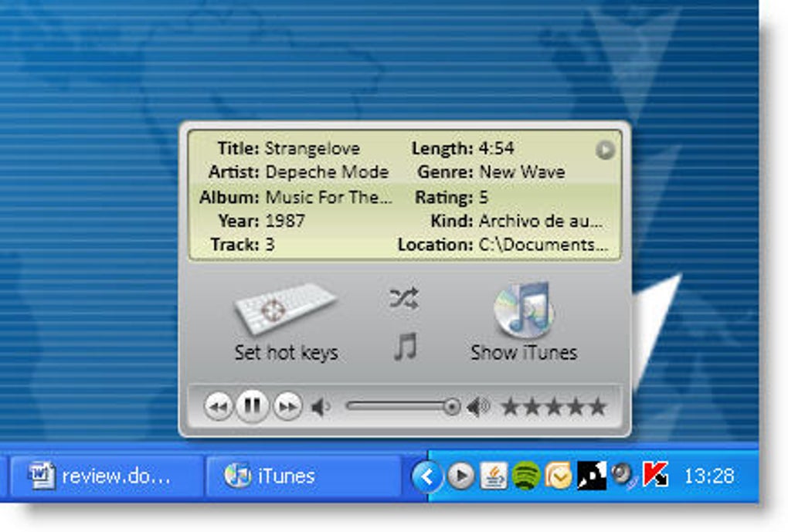
Task: Click the length value 4:54
Action: (x=496, y=148)
